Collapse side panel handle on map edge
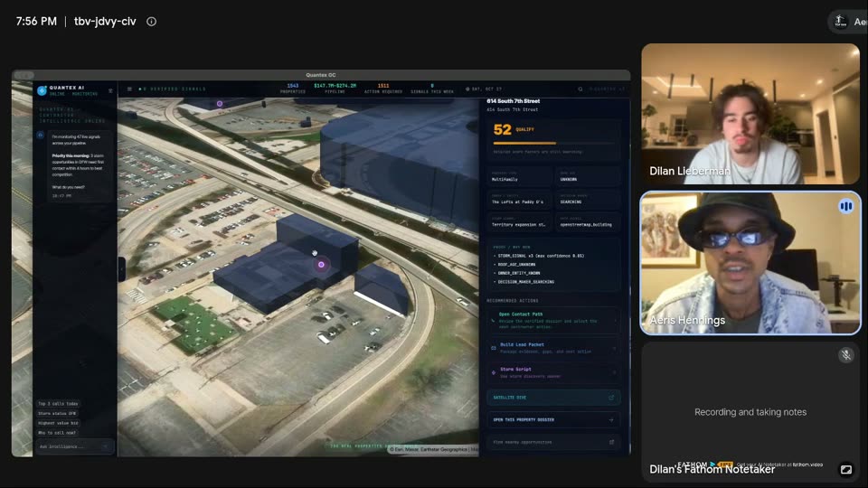This screenshot has height=488, width=868. coord(122,269)
